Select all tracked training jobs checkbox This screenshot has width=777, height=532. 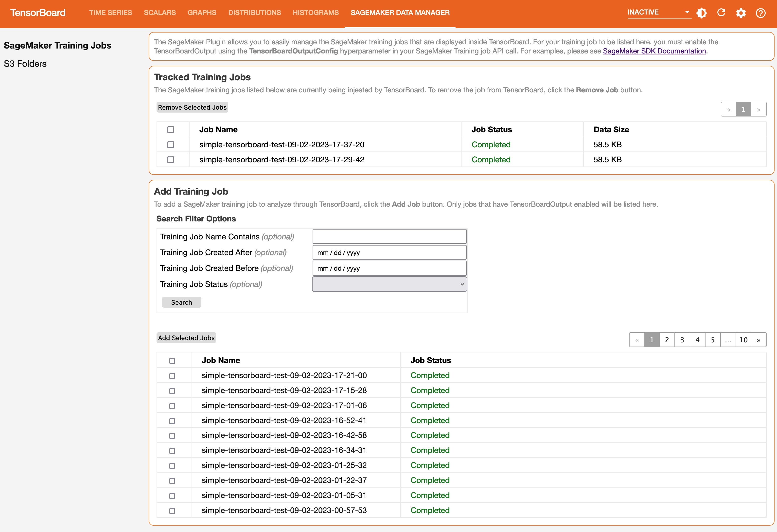171,130
